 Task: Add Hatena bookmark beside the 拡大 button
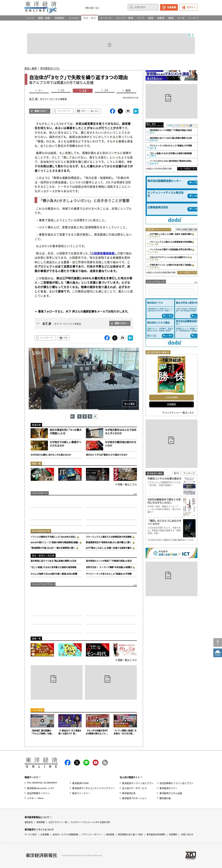[x=136, y=111]
